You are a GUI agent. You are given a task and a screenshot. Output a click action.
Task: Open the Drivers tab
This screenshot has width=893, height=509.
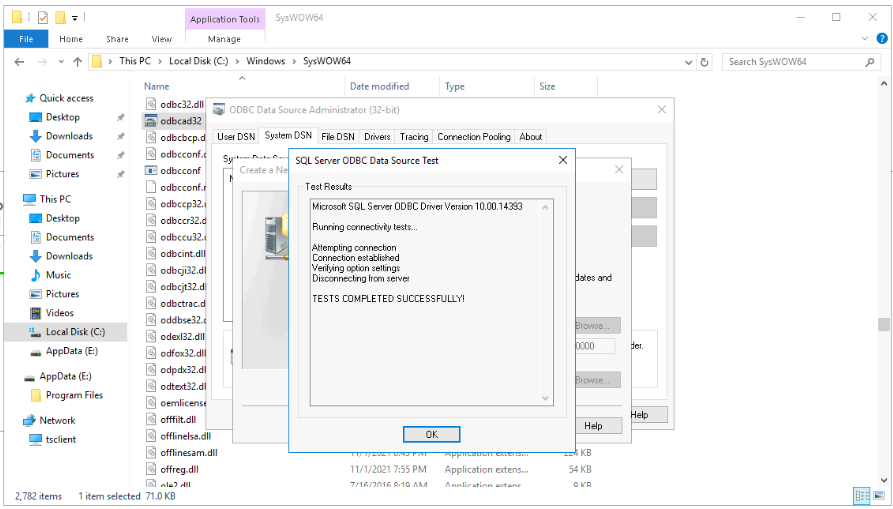377,137
